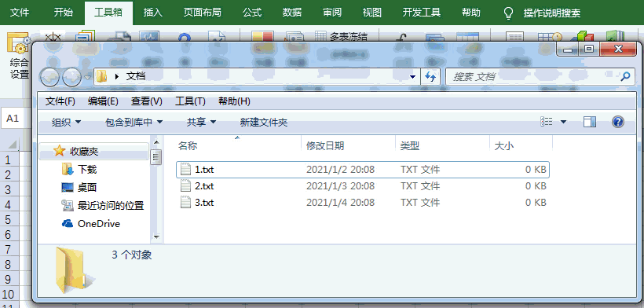This screenshot has height=308, width=644.
Task: Switch to Excel 开始 tab
Action: [x=64, y=13]
